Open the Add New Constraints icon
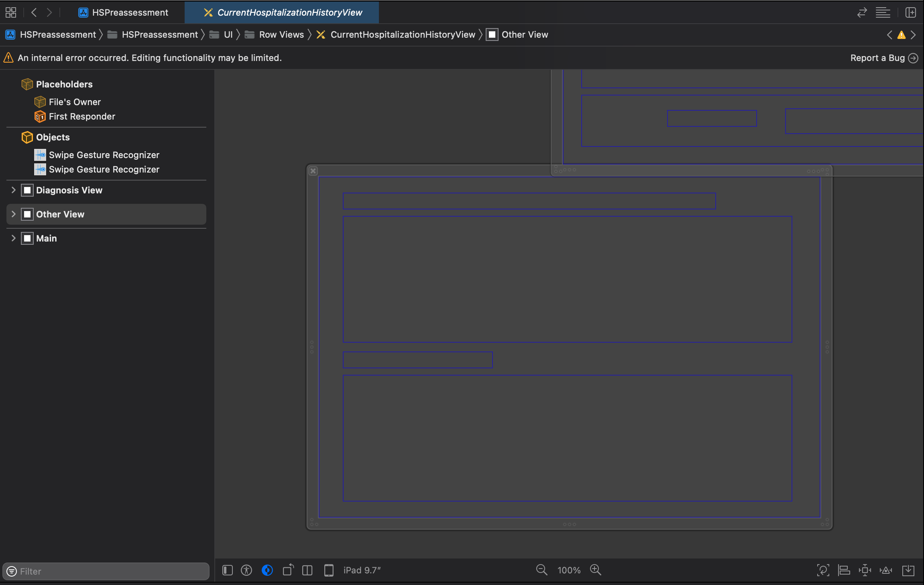Viewport: 924px width, 585px height. point(865,570)
